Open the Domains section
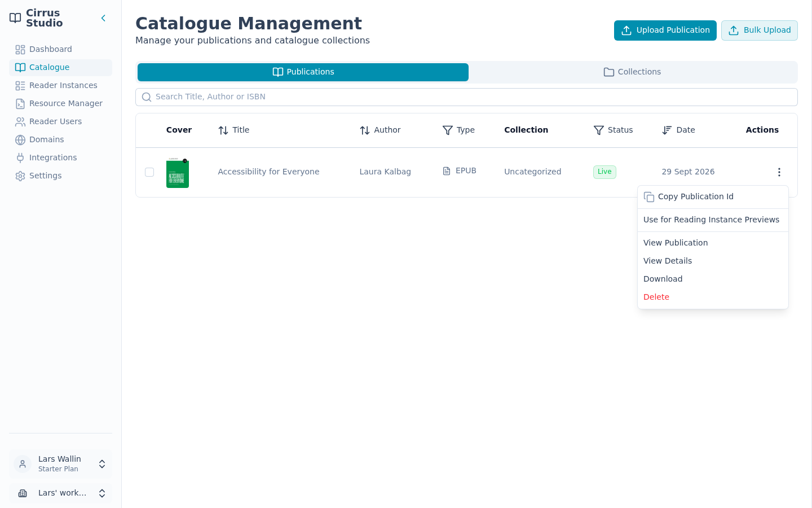 [60, 139]
